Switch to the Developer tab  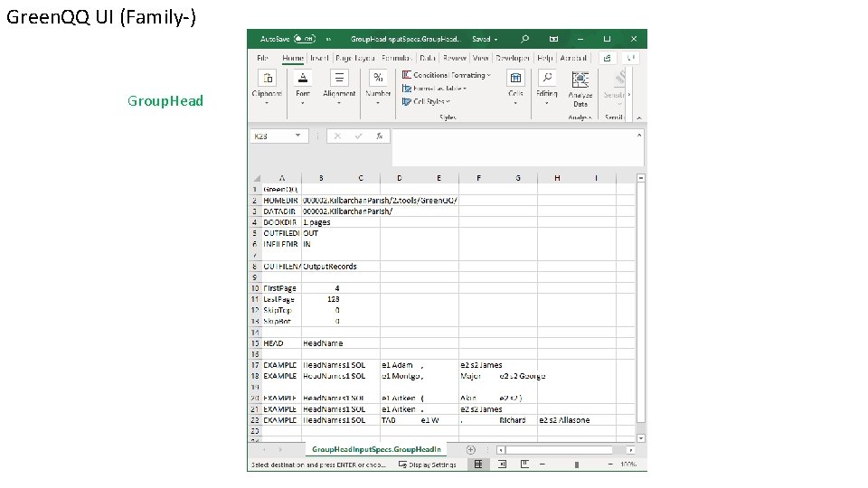coord(513,58)
